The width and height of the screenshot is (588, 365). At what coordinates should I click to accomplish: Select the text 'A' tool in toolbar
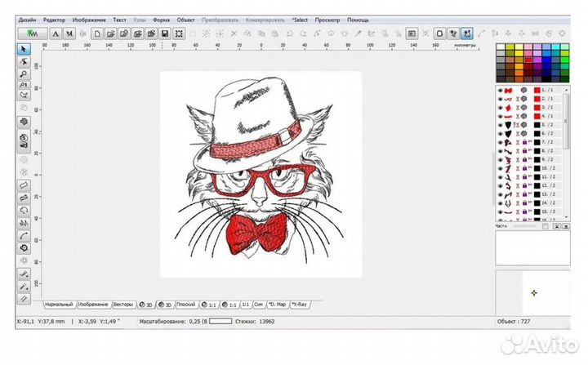pos(56,33)
